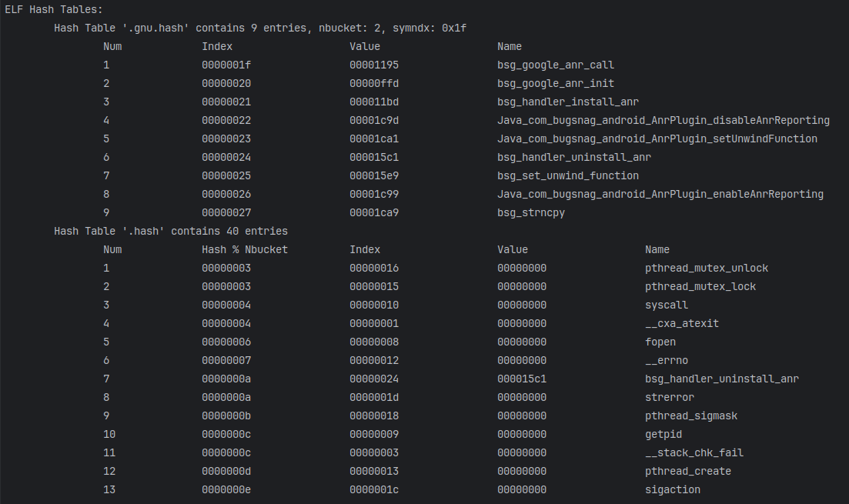Click the pthread_mutex_unlock symbol name
The width and height of the screenshot is (849, 504).
(707, 268)
